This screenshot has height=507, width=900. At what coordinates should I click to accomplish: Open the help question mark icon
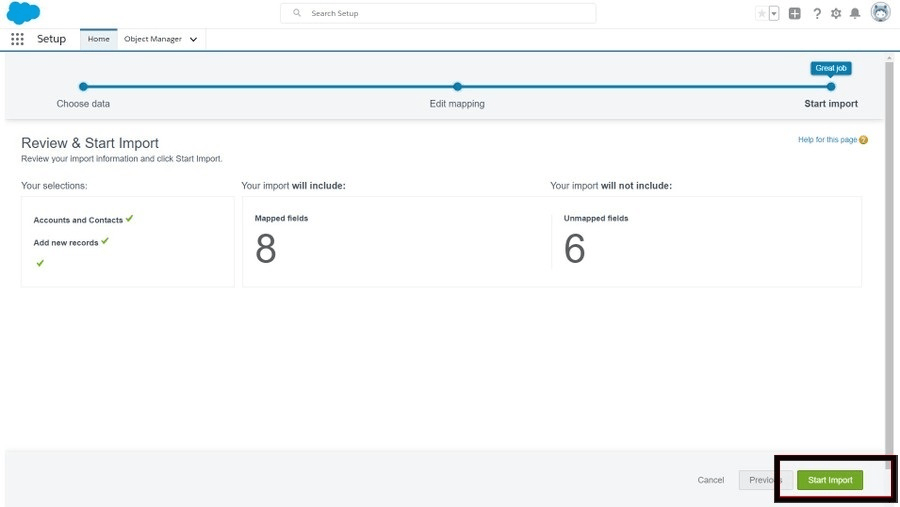817,13
